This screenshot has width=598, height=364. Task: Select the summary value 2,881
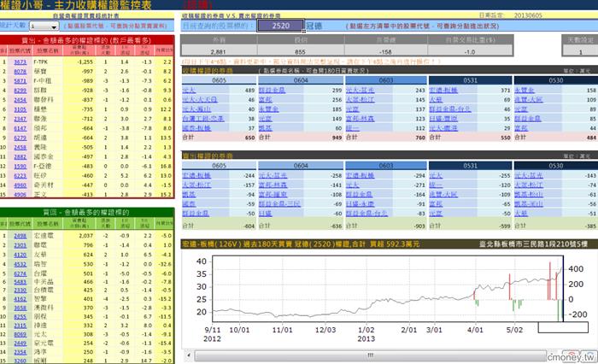[218, 52]
